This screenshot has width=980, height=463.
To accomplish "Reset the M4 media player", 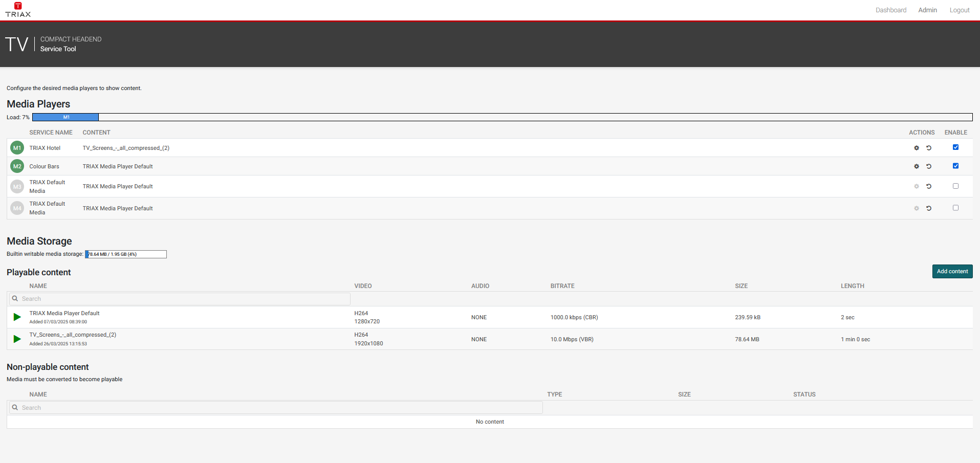I will pos(929,208).
